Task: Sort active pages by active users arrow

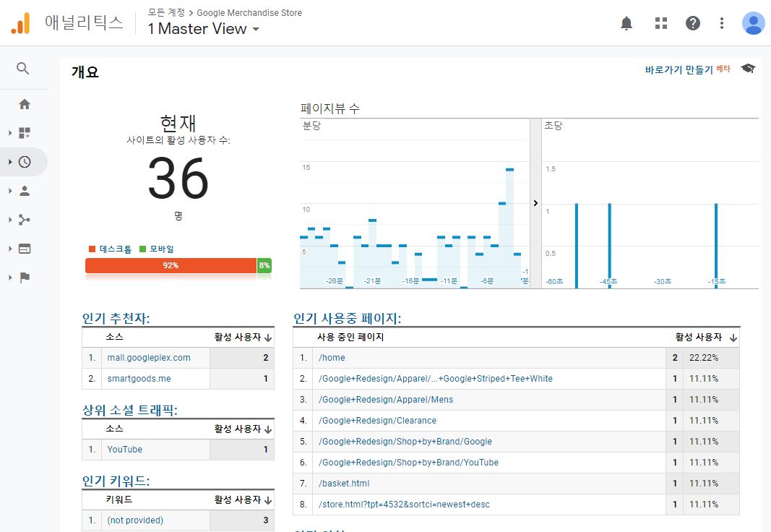Action: tap(733, 338)
